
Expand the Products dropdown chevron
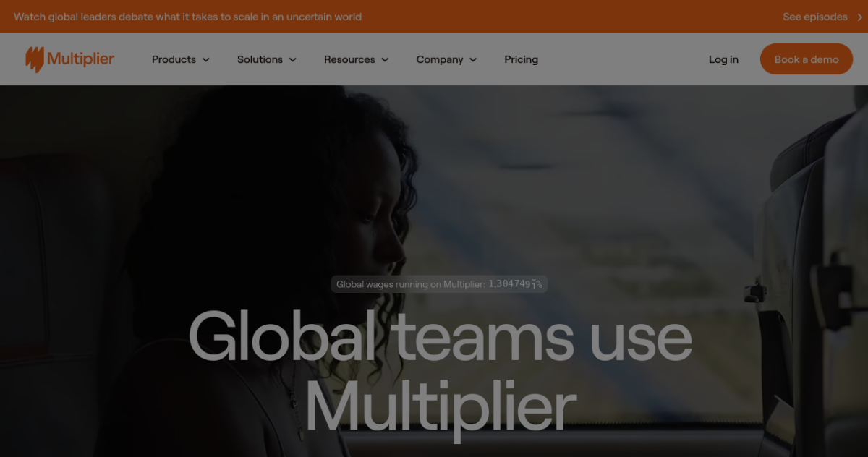206,60
